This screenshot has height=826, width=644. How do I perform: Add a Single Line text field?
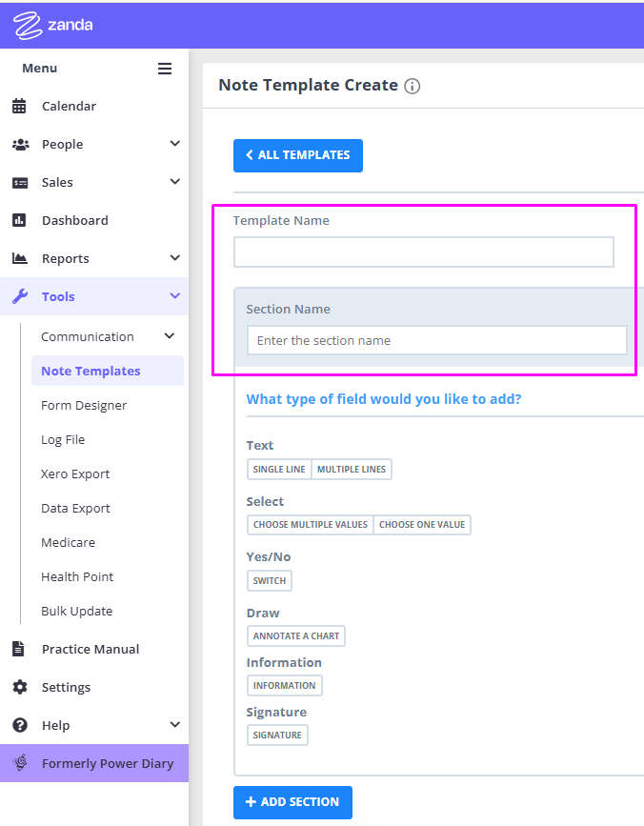(279, 469)
